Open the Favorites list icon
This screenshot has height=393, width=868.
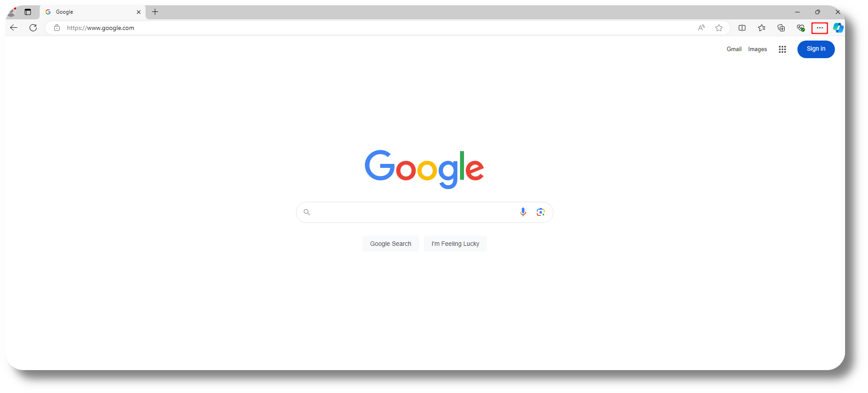[x=762, y=28]
